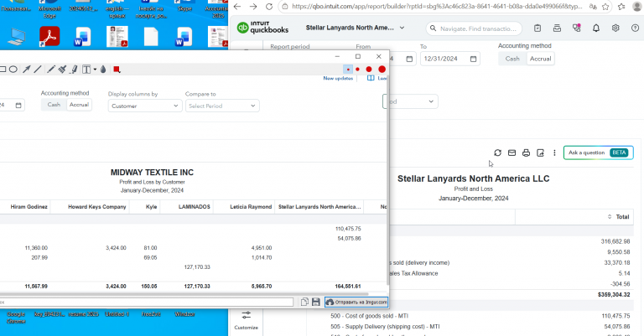Screen dimensions: 644x336
Task: Open QuickBooks apps icon with red dot
Action: pyautogui.click(x=577, y=28)
